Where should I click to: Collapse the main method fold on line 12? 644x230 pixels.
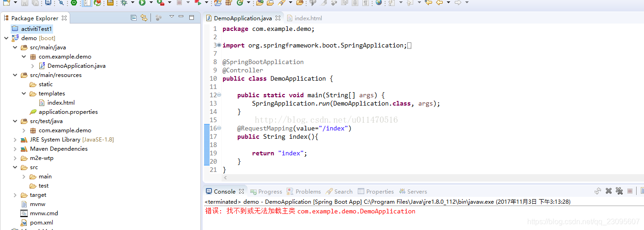[x=219, y=95]
